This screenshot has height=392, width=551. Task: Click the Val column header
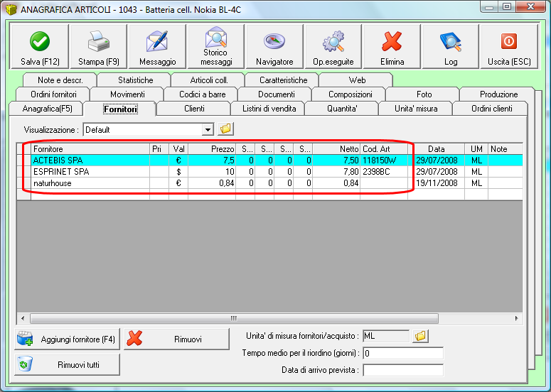178,149
